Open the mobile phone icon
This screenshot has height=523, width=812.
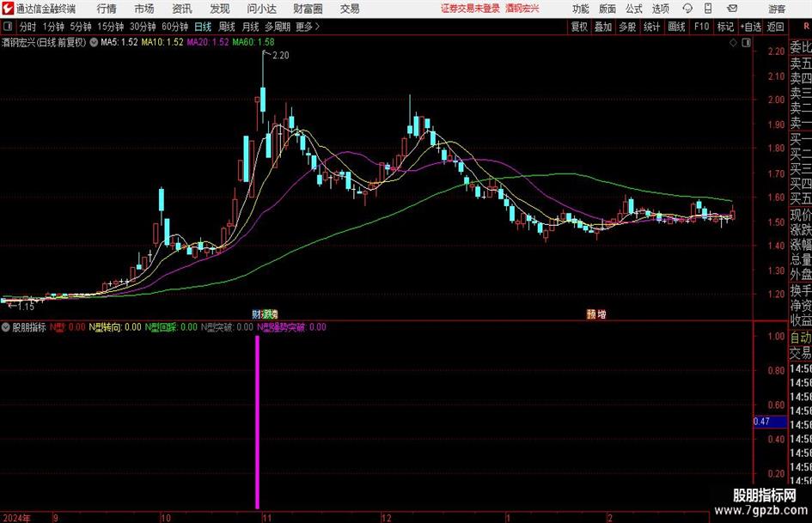point(708,9)
